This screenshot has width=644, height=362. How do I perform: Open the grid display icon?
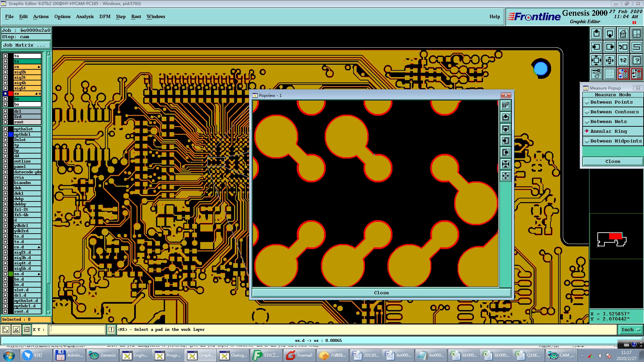609,74
